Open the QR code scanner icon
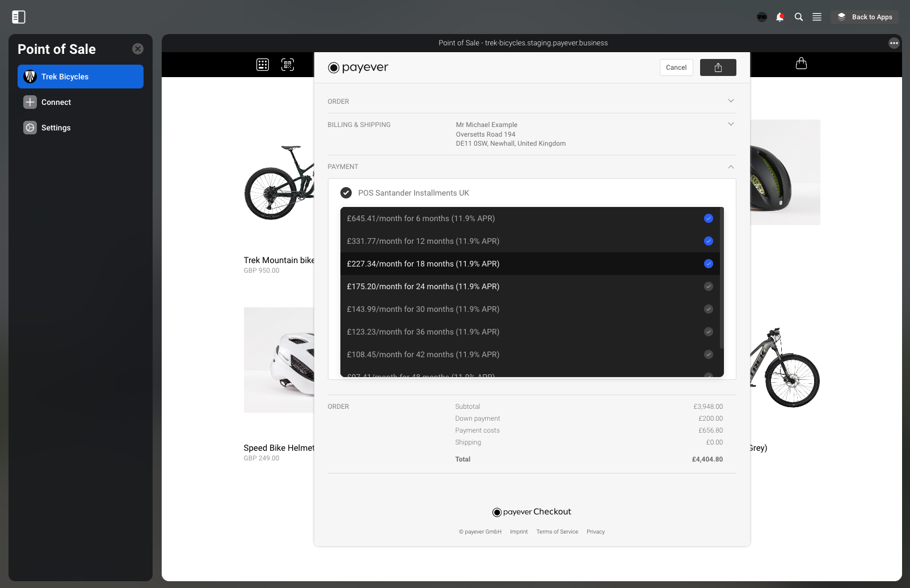The width and height of the screenshot is (910, 588). click(288, 65)
